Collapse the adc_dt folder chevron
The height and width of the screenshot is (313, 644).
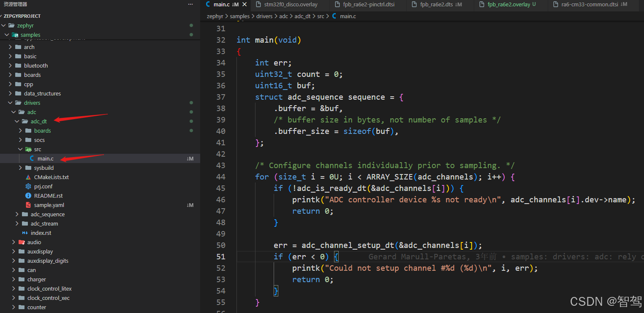[x=17, y=122]
